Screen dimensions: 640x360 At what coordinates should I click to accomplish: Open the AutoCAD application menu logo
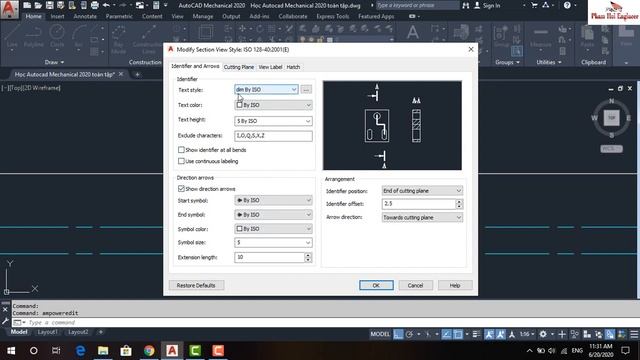[9, 9]
